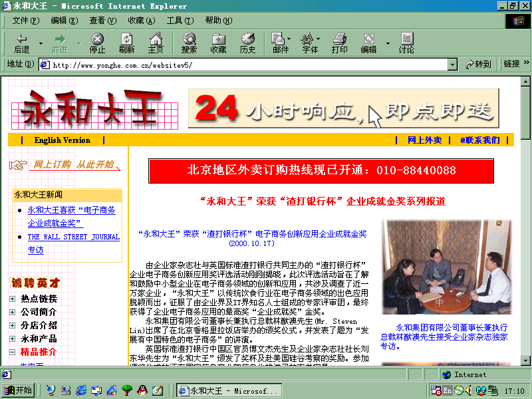Click the show desktop quick launch icon
Viewport: 532px width, 399px height.
(158, 390)
